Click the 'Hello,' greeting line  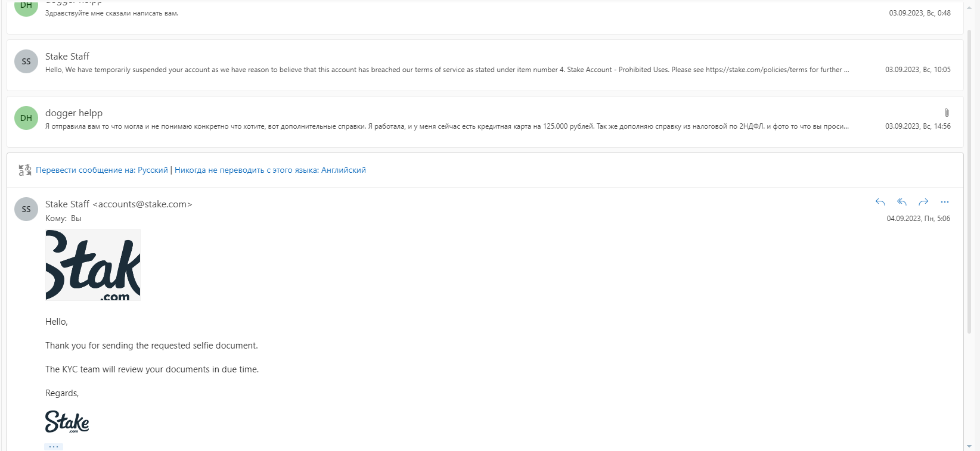(57, 322)
